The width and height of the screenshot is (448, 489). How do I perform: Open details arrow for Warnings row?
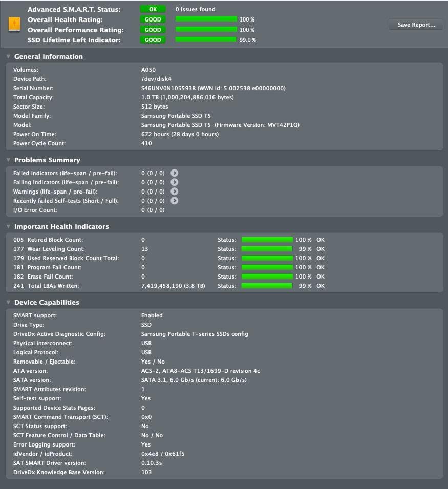click(x=175, y=192)
